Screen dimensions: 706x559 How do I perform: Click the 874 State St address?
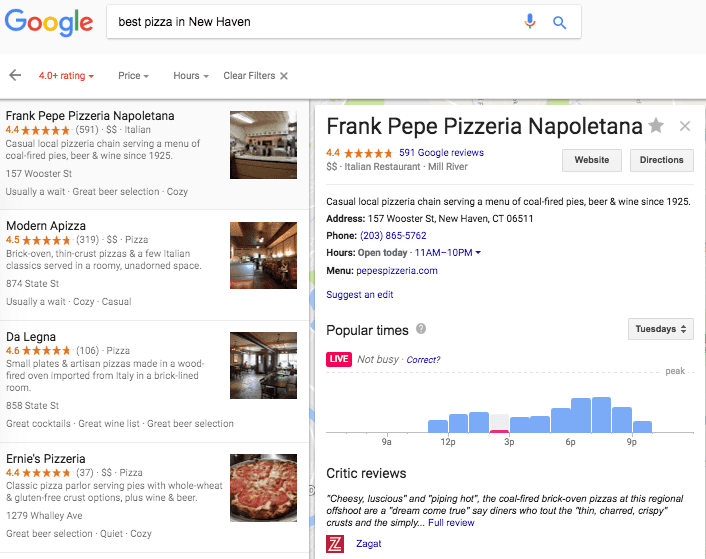32,284
